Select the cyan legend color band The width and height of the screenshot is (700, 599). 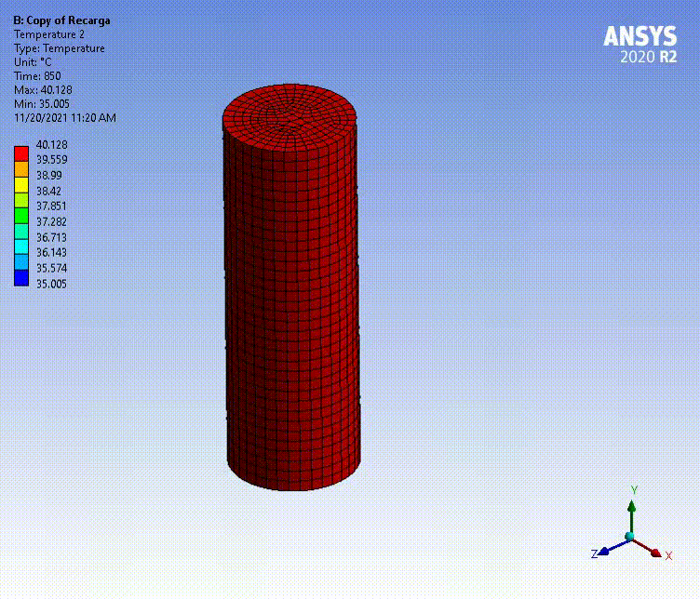click(21, 247)
